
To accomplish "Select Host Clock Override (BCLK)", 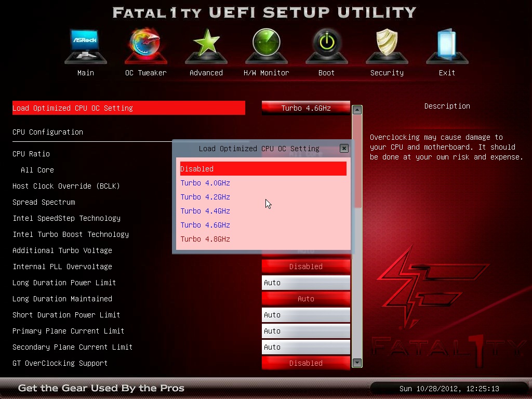I will [66, 186].
